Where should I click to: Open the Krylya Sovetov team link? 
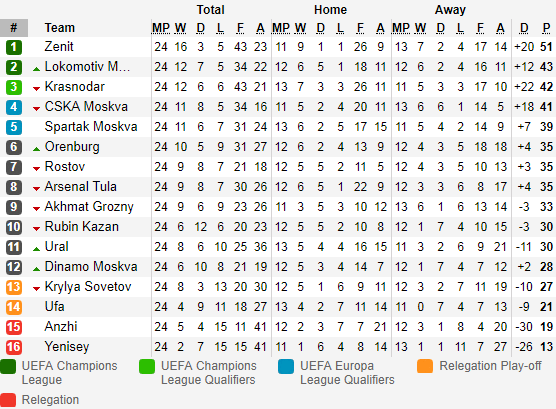(88, 287)
